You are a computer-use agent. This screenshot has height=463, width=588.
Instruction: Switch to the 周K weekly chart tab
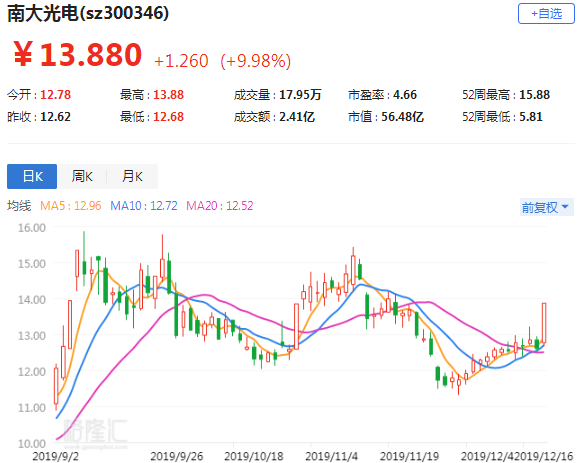click(x=82, y=176)
